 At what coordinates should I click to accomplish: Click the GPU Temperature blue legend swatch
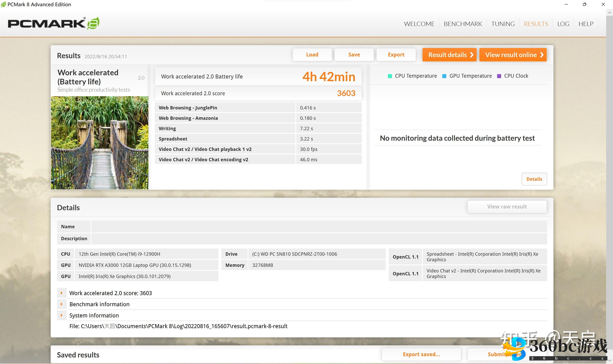(x=444, y=76)
